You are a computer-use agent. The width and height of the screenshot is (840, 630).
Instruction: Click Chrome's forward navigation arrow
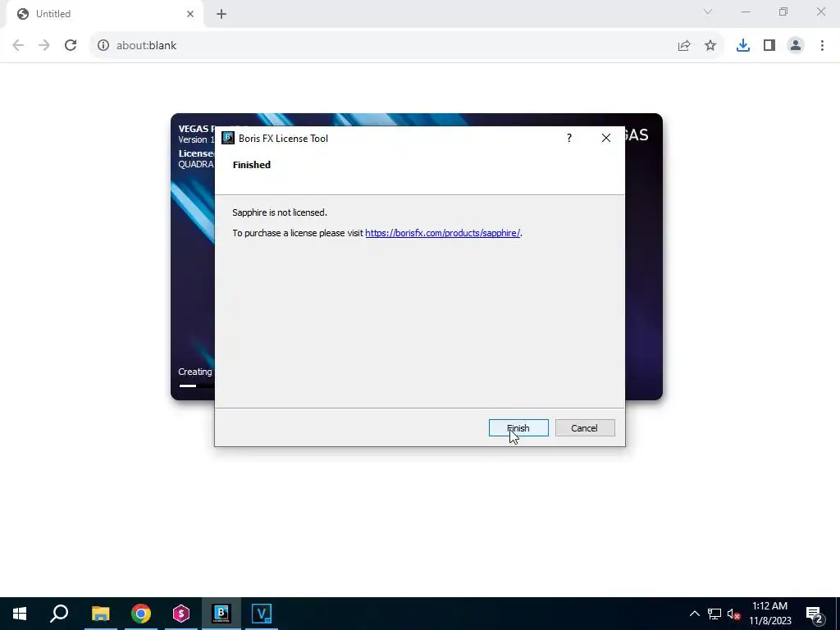(44, 46)
